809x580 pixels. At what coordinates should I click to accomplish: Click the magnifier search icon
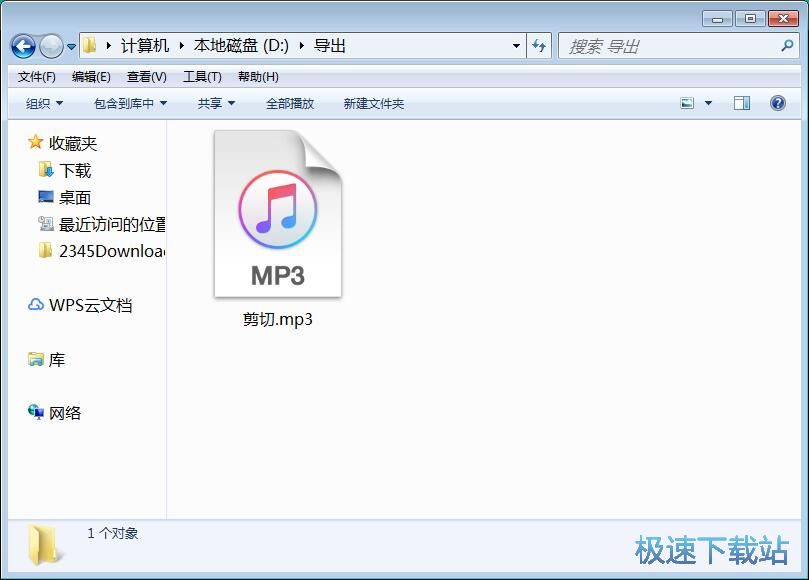[787, 46]
